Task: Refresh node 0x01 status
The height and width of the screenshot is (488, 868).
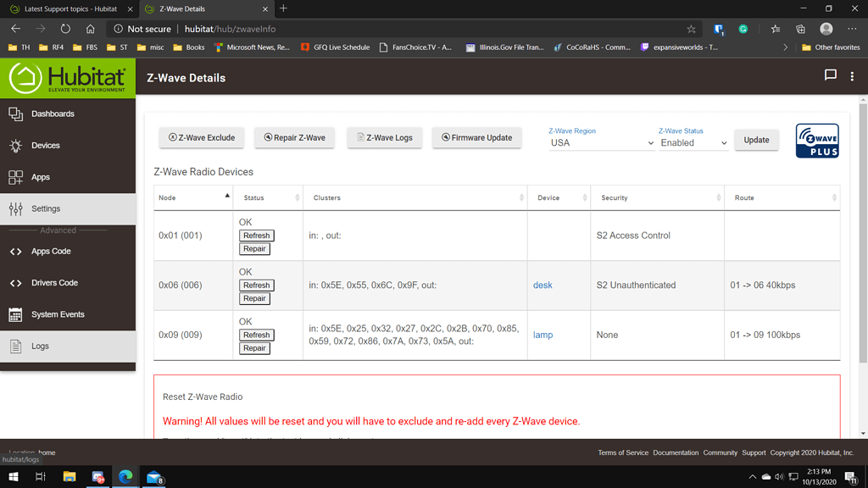Action: point(256,236)
